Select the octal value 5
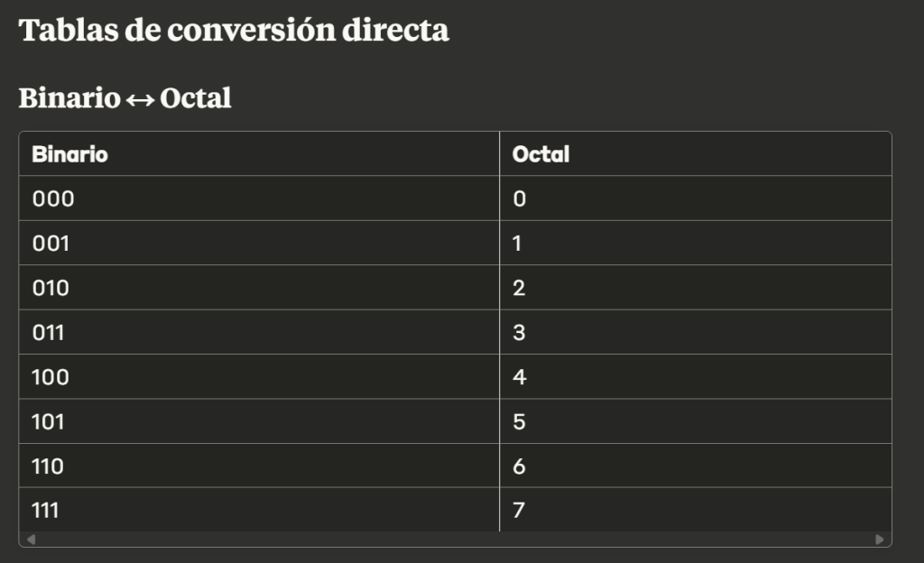 pos(519,421)
